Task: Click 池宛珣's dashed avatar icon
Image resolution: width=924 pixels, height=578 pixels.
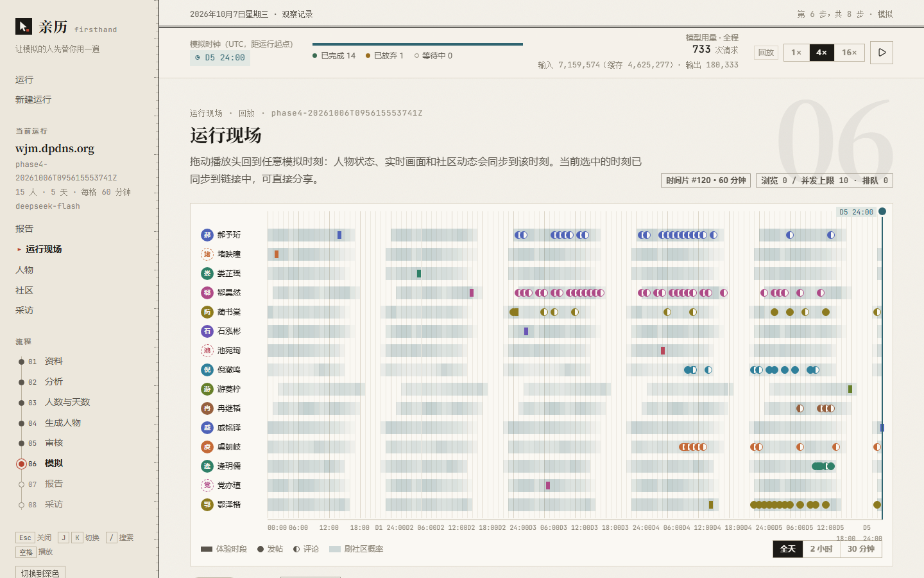Action: click(x=207, y=351)
